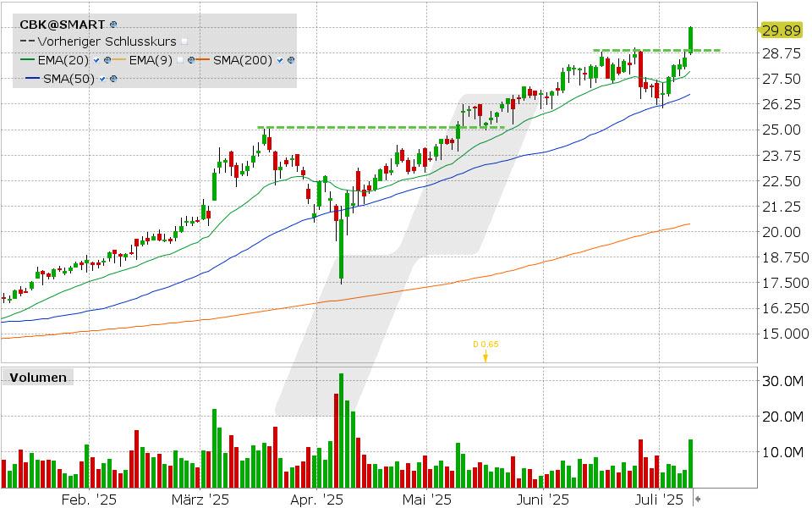The width and height of the screenshot is (812, 508).
Task: Uncheck the SMA(50) visibility checkbox
Action: click(102, 79)
